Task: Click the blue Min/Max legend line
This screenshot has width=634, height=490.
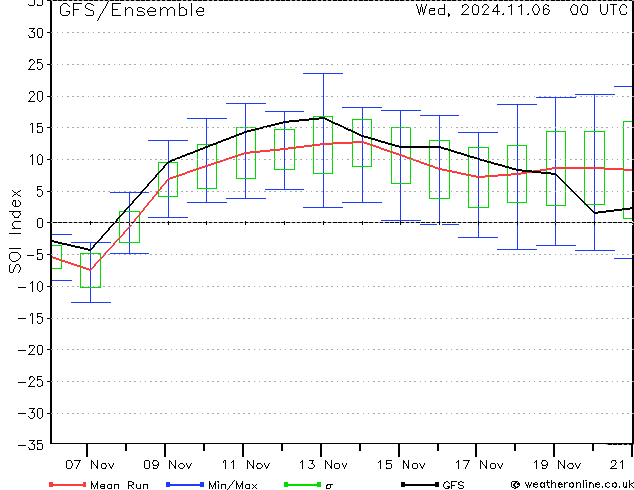Action: (x=185, y=484)
